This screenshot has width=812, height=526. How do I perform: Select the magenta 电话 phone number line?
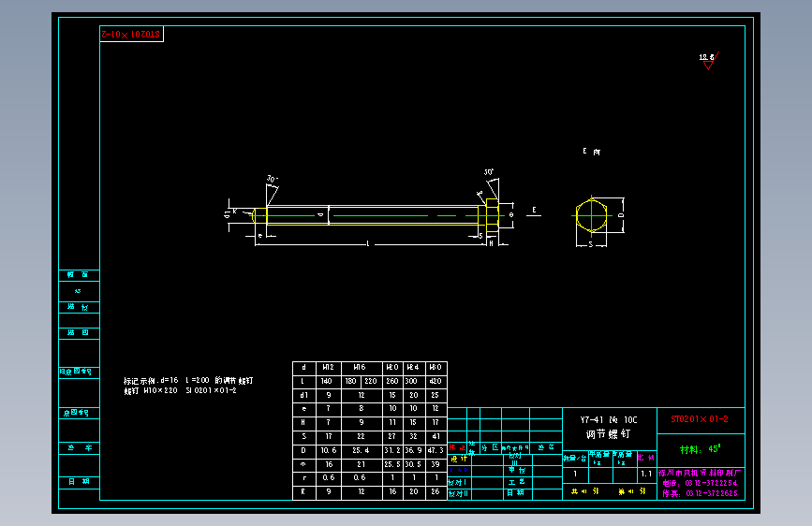point(700,483)
